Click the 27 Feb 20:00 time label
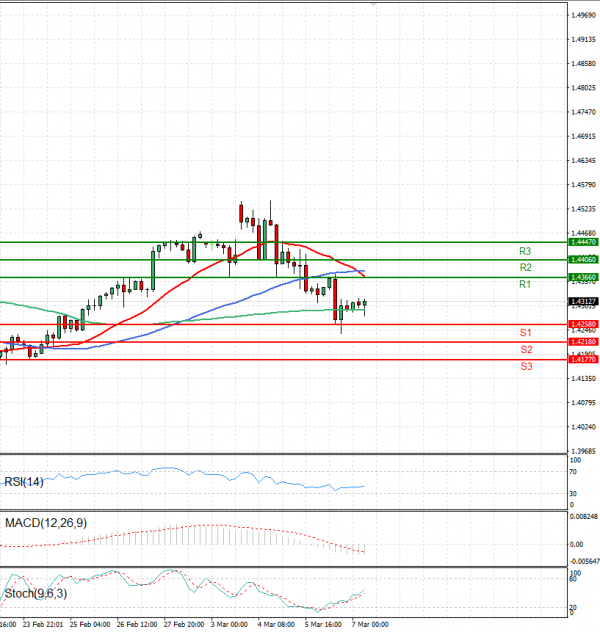This screenshot has height=632, width=600. click(184, 624)
